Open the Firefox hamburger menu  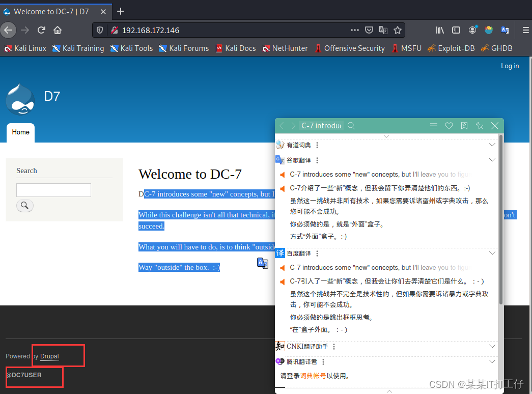point(525,30)
